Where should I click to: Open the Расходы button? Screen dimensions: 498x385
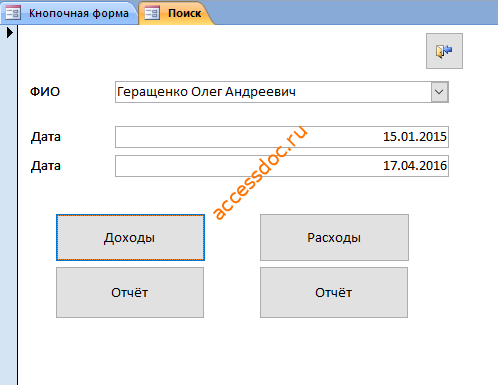(x=334, y=237)
